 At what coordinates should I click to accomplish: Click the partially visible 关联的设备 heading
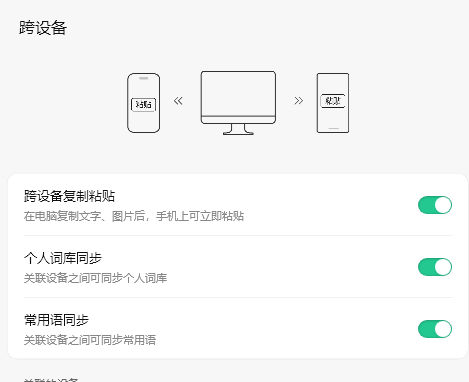click(51, 380)
